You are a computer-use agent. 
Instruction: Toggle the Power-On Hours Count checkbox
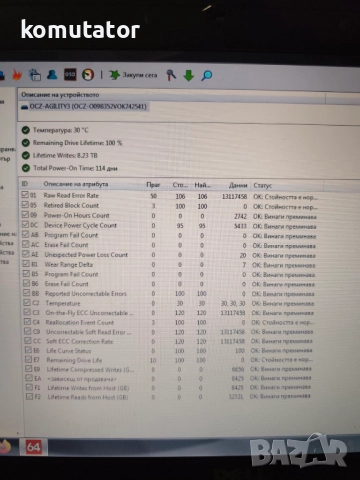click(25, 215)
